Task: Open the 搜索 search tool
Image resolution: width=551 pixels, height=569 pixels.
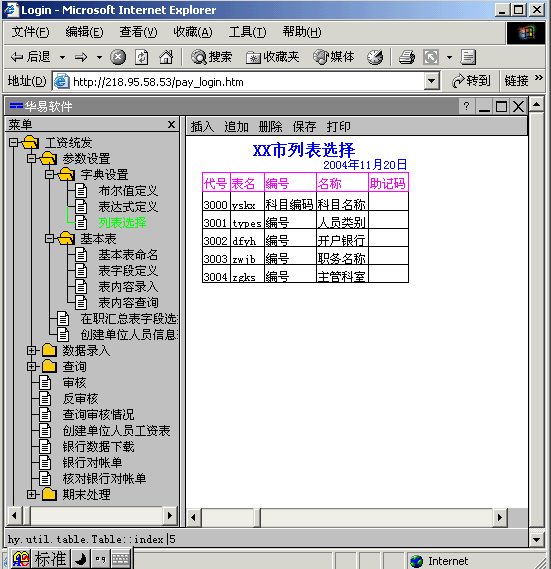Action: [212, 57]
